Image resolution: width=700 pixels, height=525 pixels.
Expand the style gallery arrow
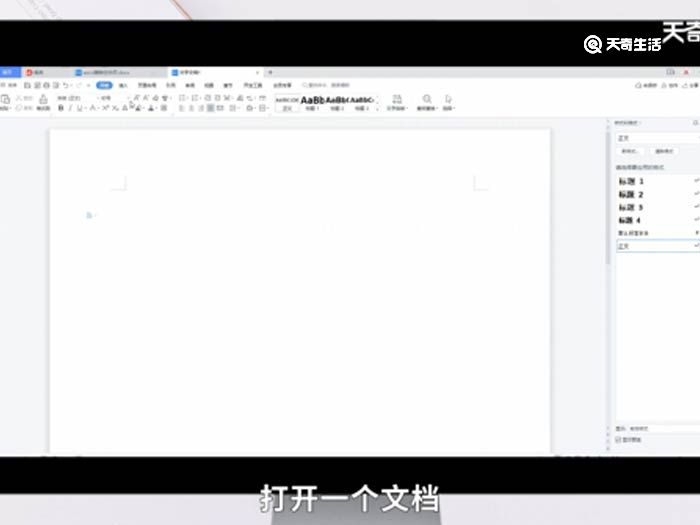tap(377, 108)
